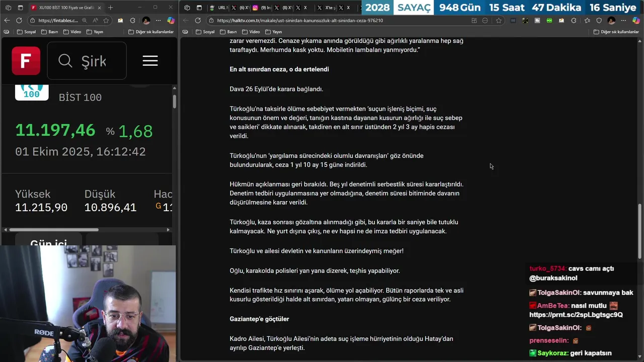The image size is (644, 362).
Task: Switch to the (6) X tab
Action: coord(241,8)
